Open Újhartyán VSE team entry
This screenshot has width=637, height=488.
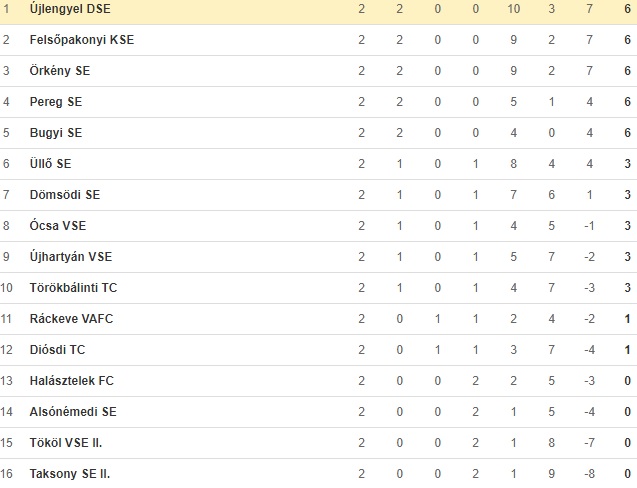pos(71,257)
